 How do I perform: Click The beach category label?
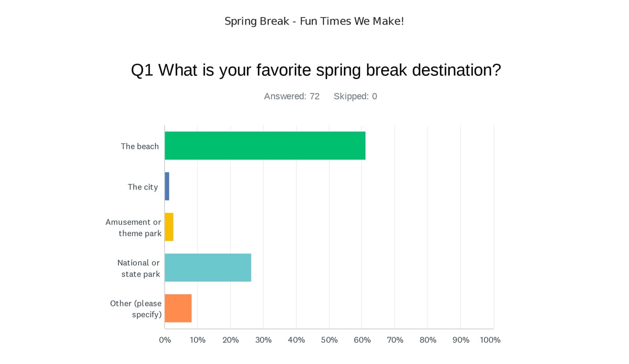click(x=140, y=146)
